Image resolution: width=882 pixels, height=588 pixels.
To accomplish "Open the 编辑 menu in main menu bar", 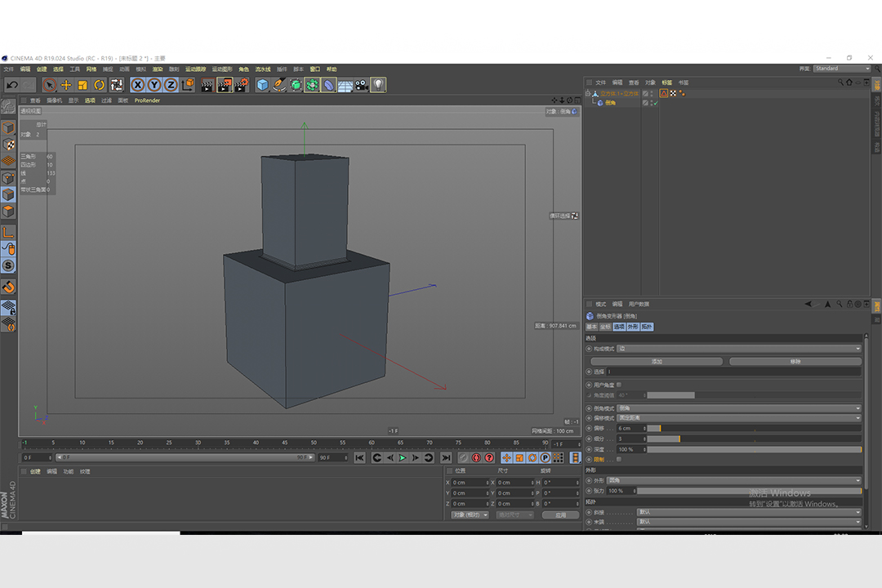I will point(25,69).
